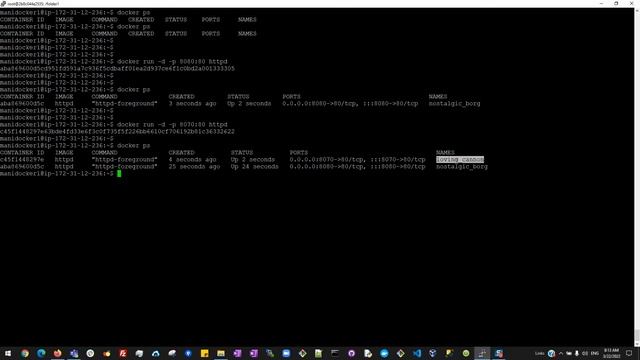Click the container ID c45f1448297e

(22, 160)
